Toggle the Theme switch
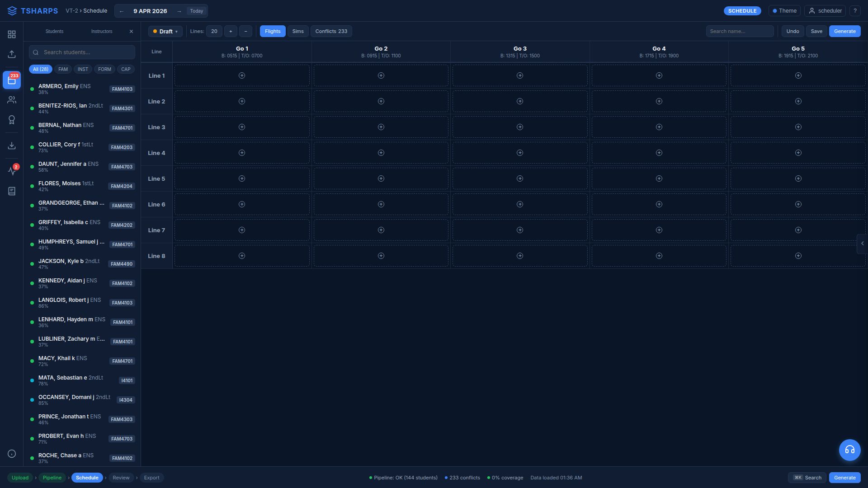Viewport: 868px width, 488px height. click(784, 11)
